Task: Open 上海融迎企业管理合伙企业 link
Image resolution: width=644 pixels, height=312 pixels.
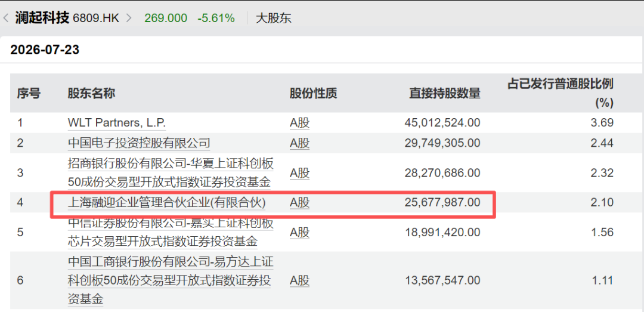Action: click(x=166, y=203)
